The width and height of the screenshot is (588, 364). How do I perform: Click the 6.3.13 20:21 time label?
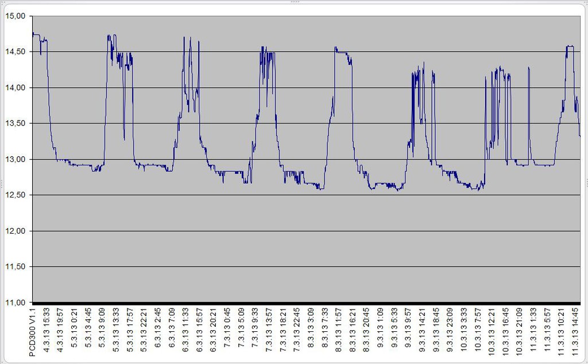point(213,330)
